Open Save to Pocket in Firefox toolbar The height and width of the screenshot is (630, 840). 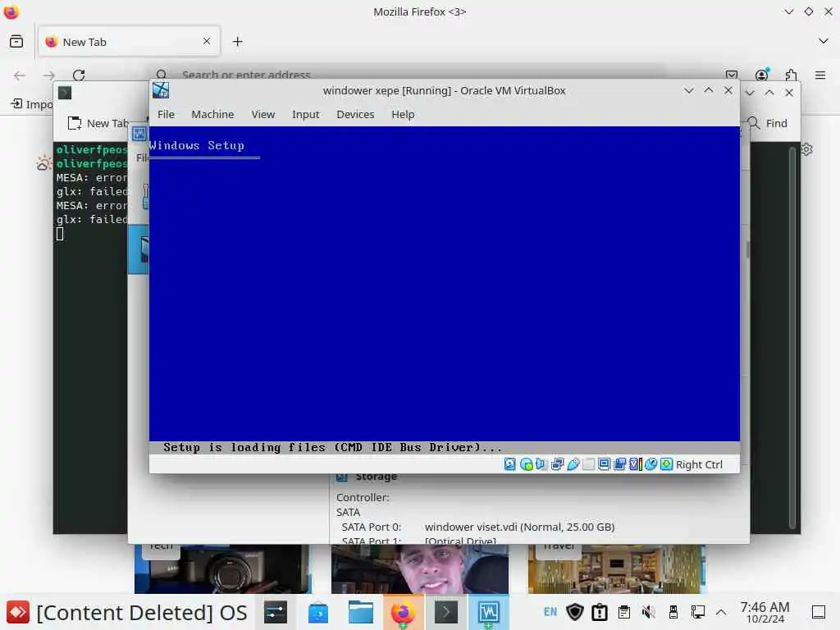(x=731, y=75)
